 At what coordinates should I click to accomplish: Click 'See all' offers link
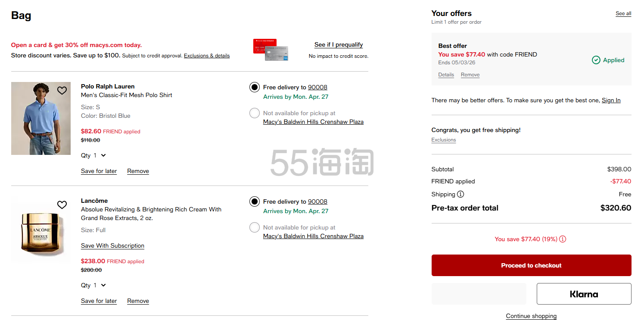pyautogui.click(x=623, y=13)
